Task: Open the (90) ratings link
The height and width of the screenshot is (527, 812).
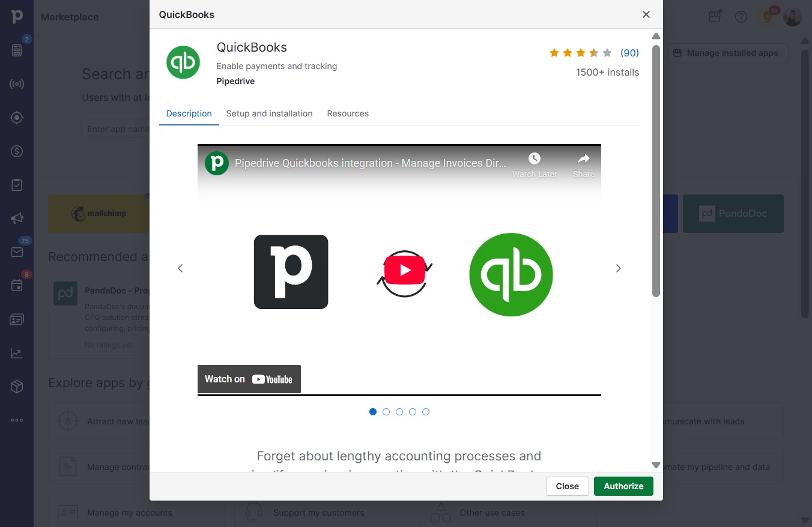Action: coord(629,53)
